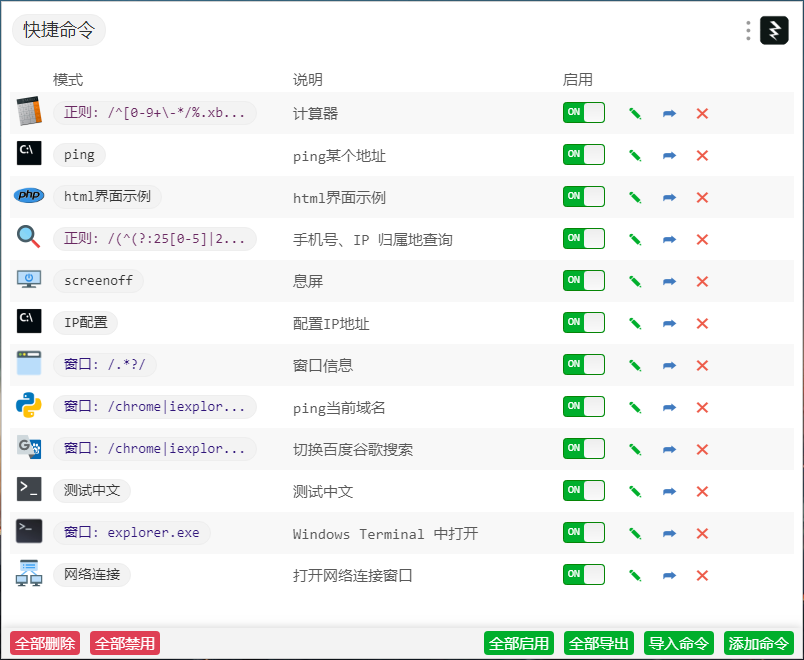Delete the ping某个地址 command via red X
The width and height of the screenshot is (804, 660).
[702, 154]
